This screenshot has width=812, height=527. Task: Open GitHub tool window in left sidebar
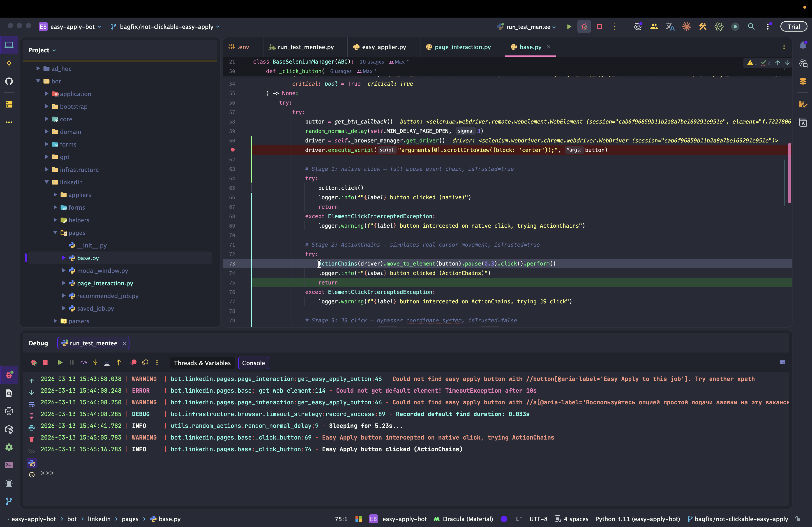click(9, 81)
